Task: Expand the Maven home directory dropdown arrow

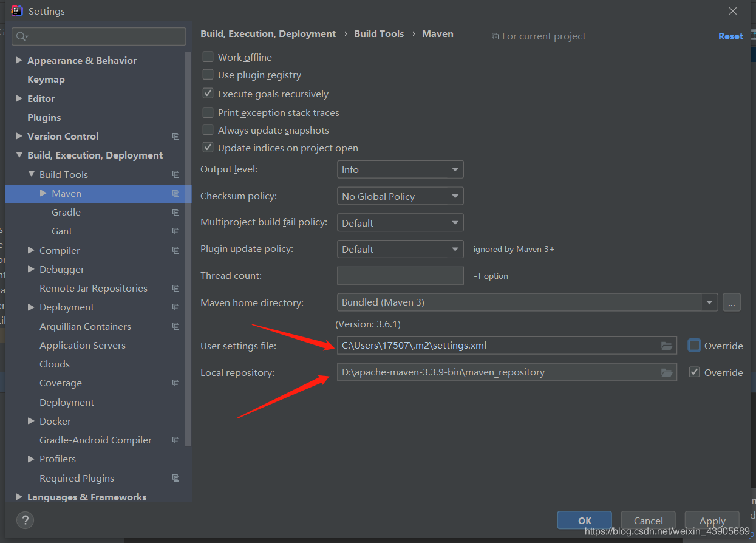Action: click(x=709, y=302)
